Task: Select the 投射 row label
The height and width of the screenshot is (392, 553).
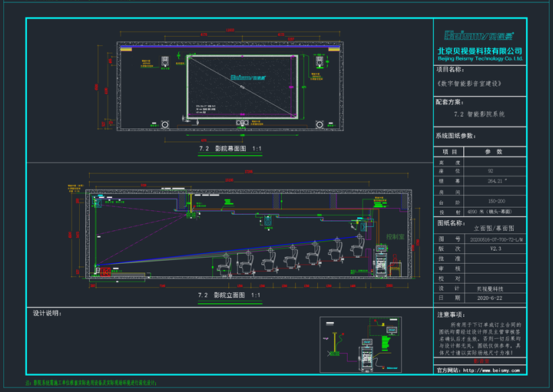Action: [449, 212]
